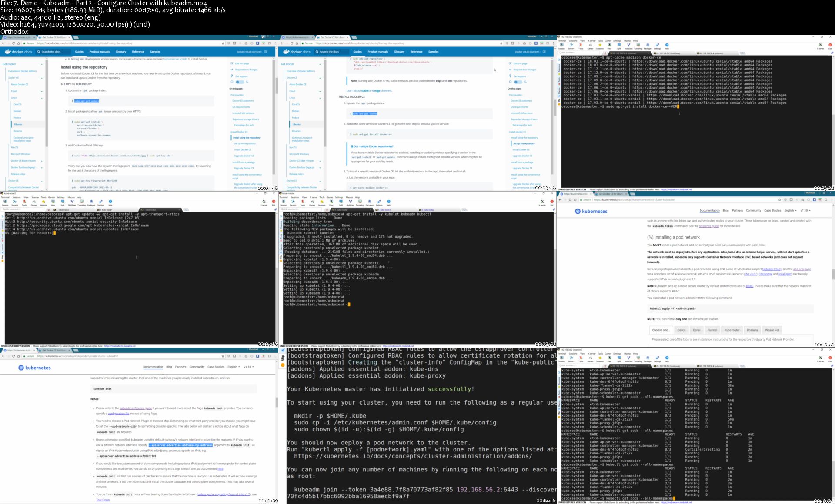Toggle night mode switch in the 00:01:48 docker frame

[x=240, y=82]
